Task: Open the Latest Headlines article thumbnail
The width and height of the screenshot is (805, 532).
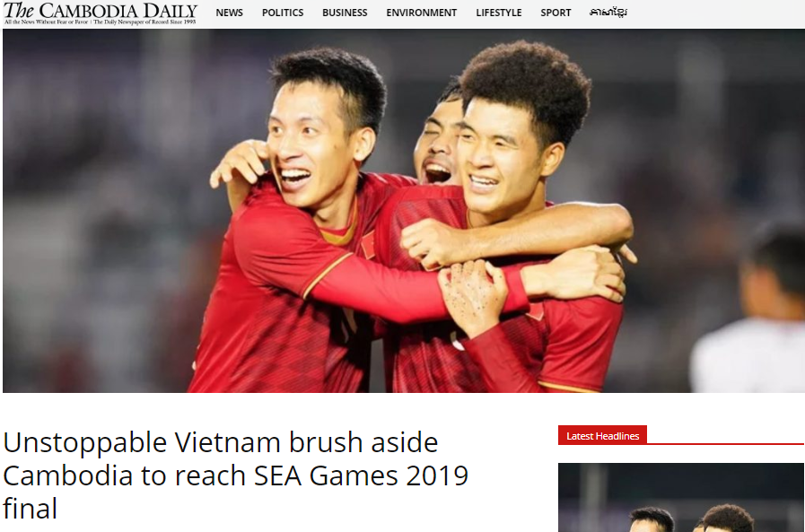Action: tap(681, 497)
